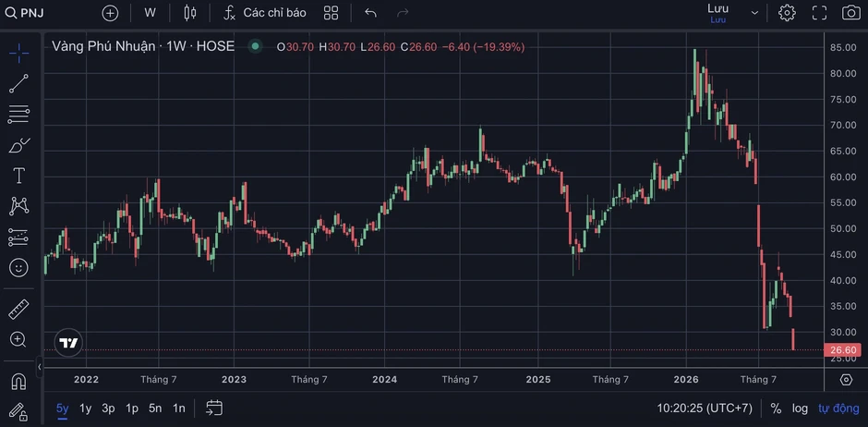Click the O30.70 open value in the legend
This screenshot has height=427, width=868.
[295, 47]
